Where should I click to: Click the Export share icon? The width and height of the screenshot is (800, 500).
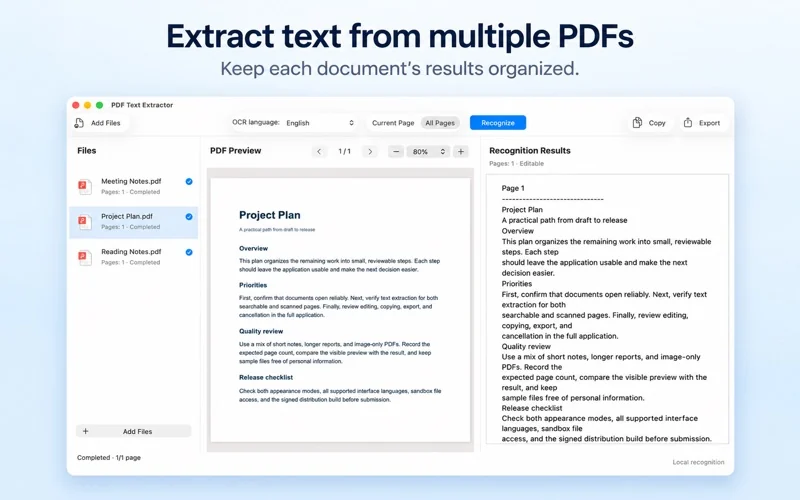(688, 122)
